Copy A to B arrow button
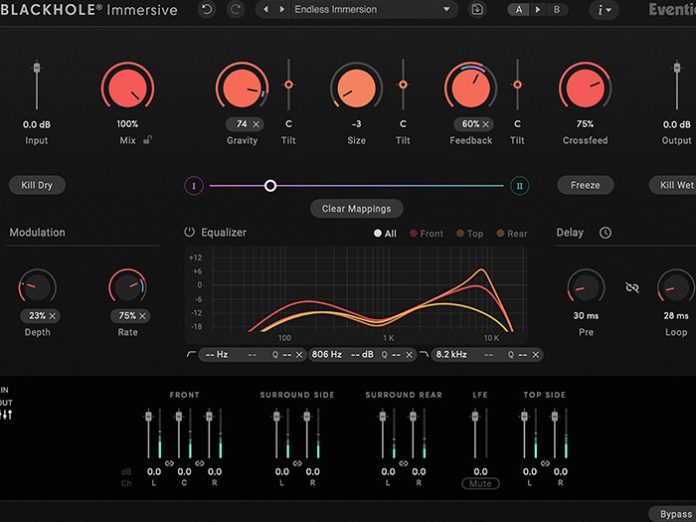The width and height of the screenshot is (696, 522). point(538,10)
